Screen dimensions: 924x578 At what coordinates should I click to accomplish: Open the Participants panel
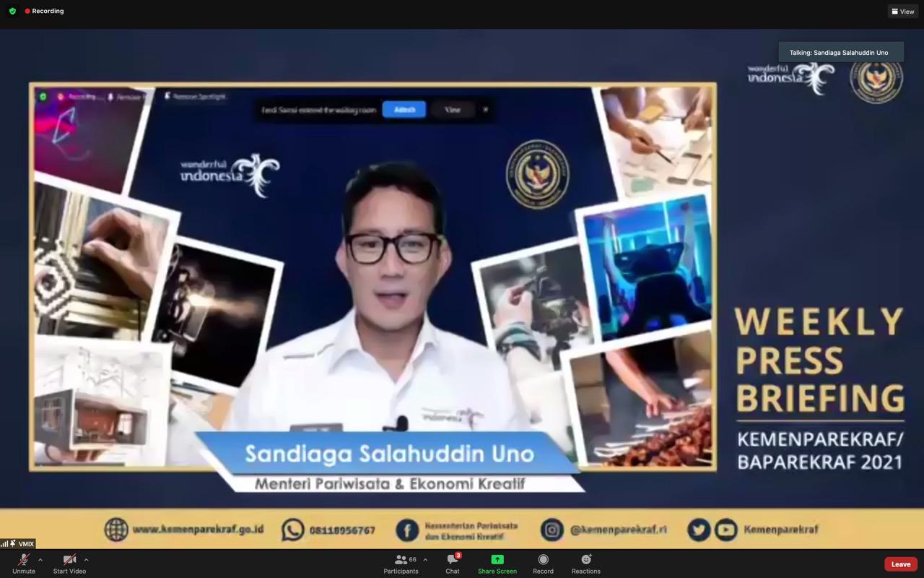[x=401, y=560]
